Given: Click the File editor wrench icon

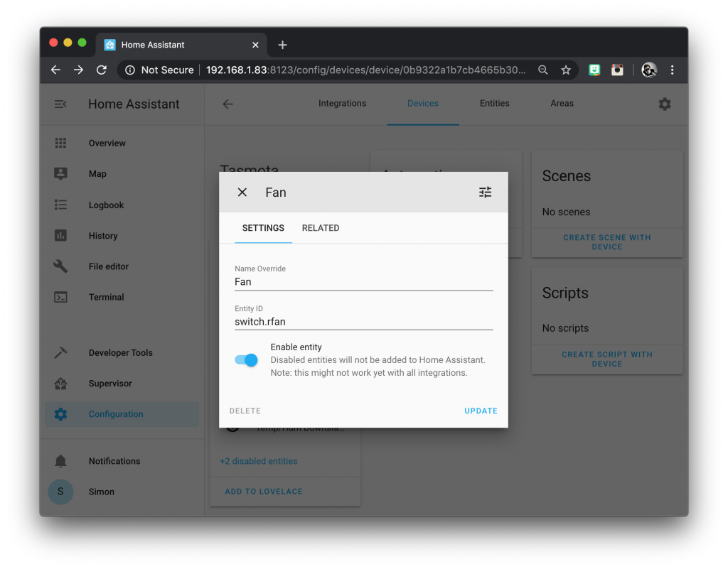Looking at the screenshot, I should click(60, 266).
